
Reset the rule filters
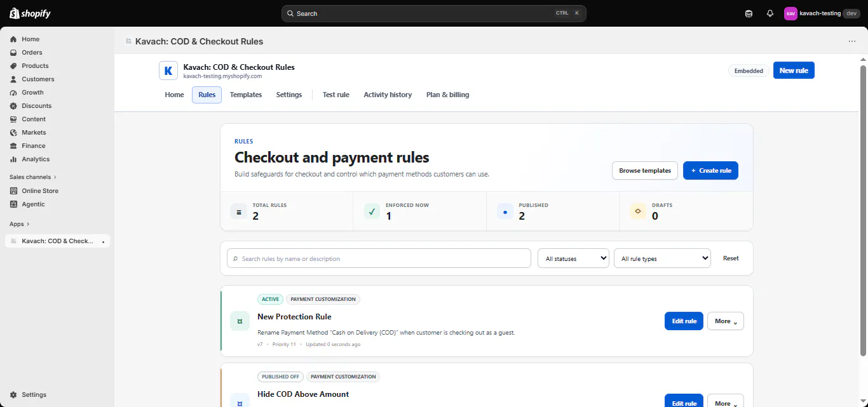click(731, 258)
